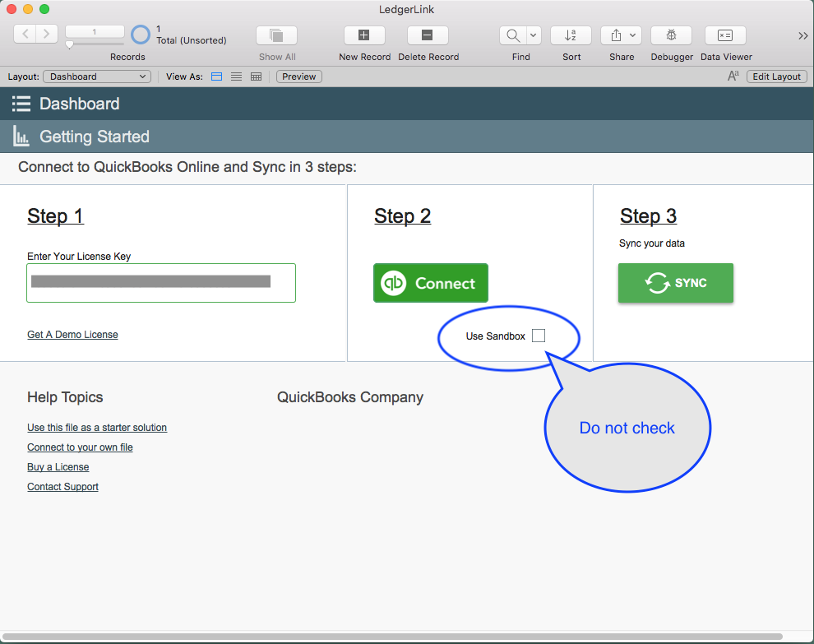The image size is (814, 644).
Task: Open the Script Debugger
Action: point(671,35)
